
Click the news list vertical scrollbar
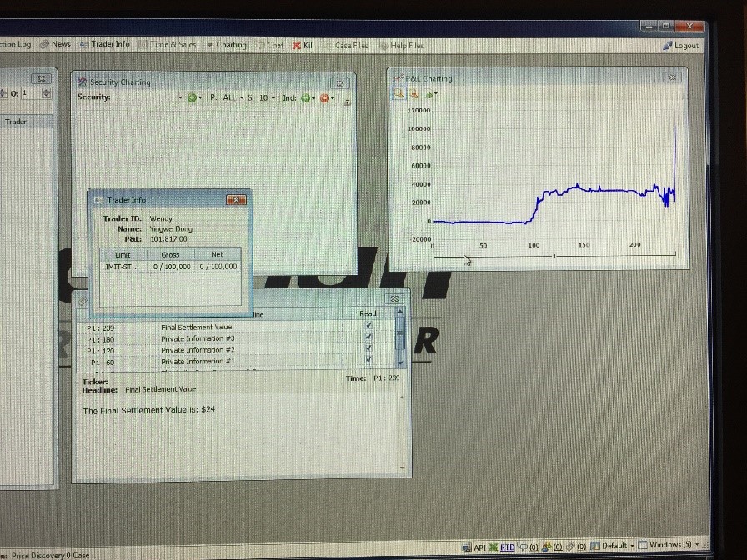400,337
